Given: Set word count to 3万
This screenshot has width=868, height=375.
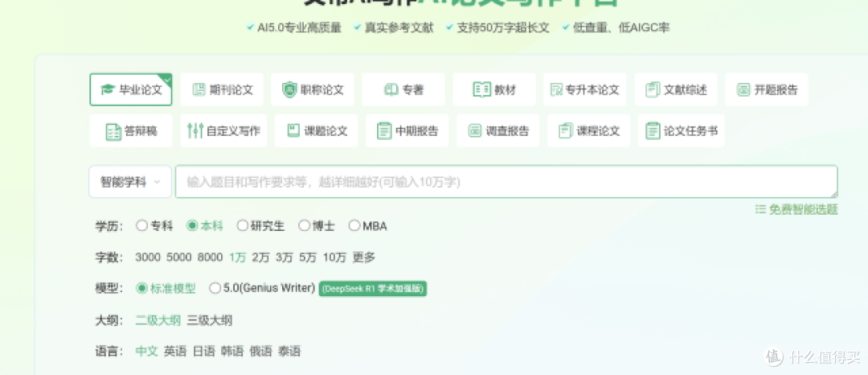Looking at the screenshot, I should [285, 258].
